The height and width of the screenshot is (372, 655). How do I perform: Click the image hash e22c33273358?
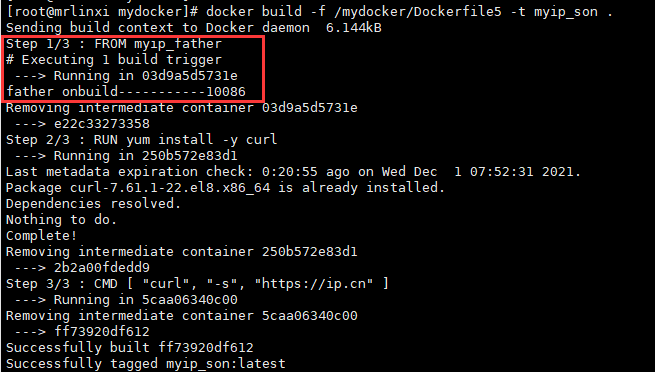click(102, 124)
